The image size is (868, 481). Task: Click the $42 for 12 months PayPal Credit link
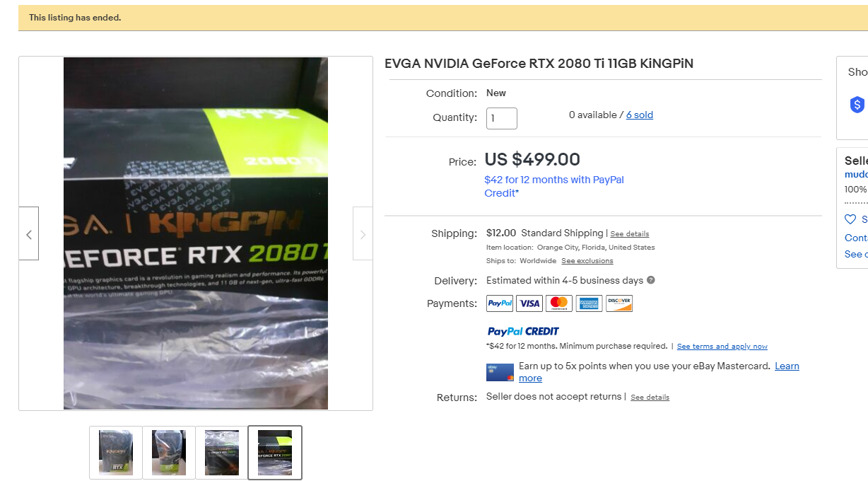554,186
